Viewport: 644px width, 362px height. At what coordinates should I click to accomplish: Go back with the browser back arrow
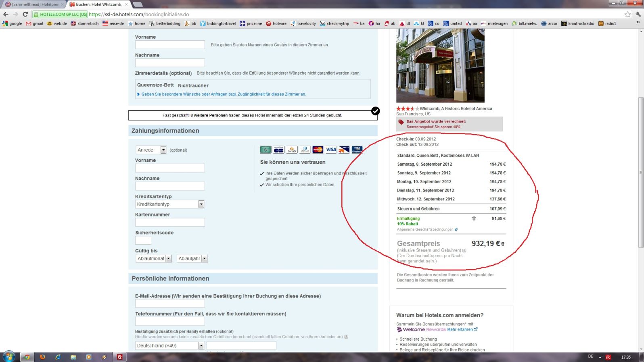6,14
